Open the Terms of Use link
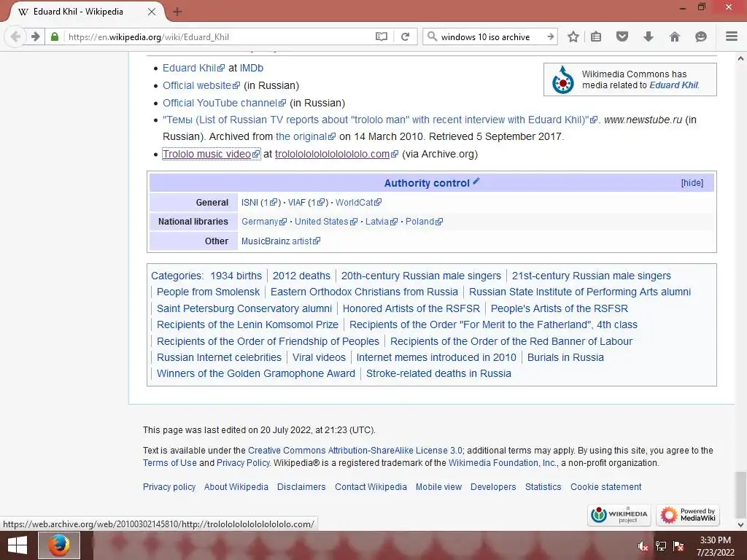 pyautogui.click(x=169, y=463)
